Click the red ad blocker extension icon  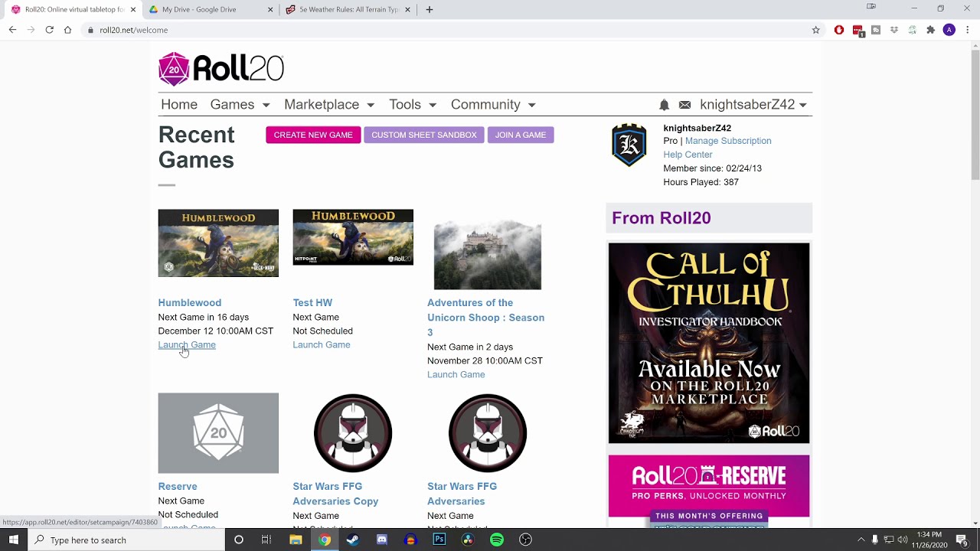[839, 30]
